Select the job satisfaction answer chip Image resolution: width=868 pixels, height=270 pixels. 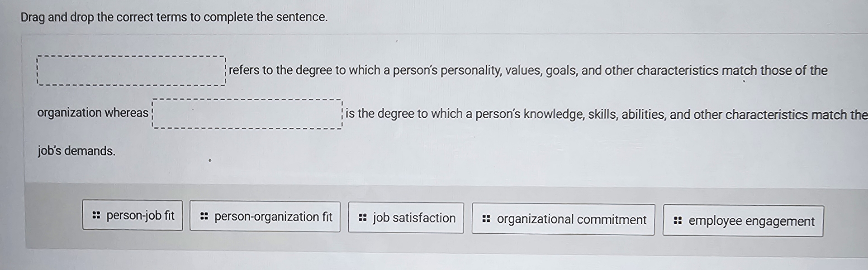click(405, 218)
